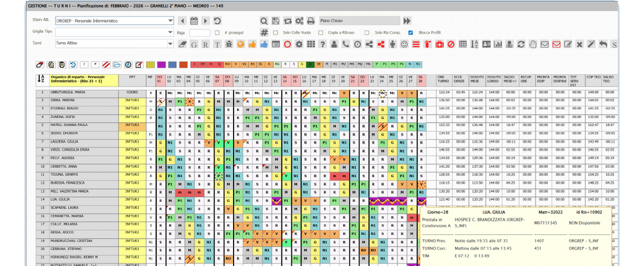
Task: Click the 'SALDO MESE+/-' column header
Action: 510,80
